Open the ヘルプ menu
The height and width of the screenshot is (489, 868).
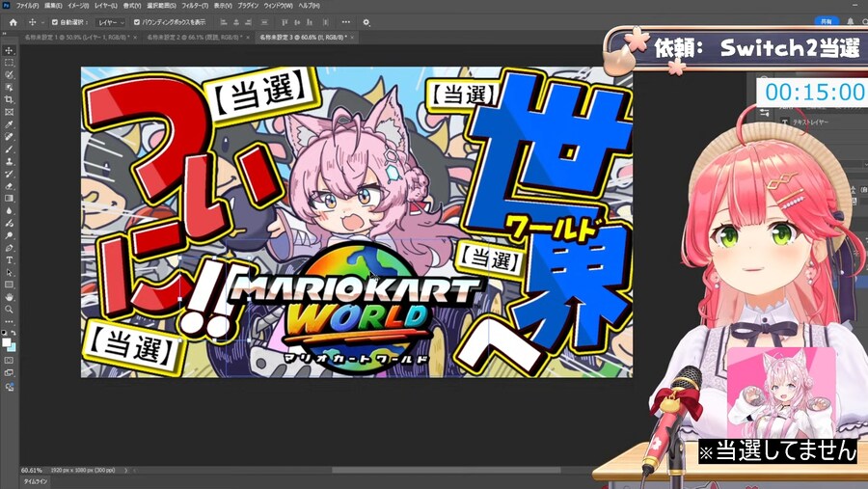tap(309, 6)
